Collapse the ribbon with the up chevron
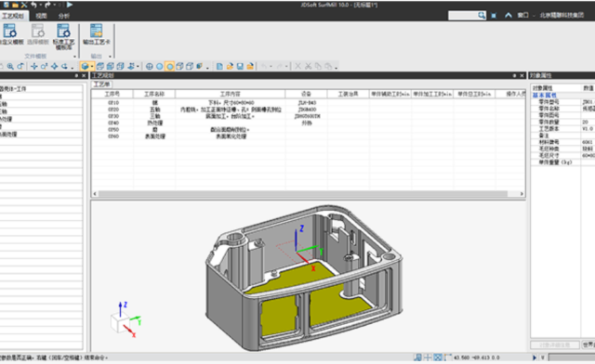Viewport: 595px width, 364px height. [509, 15]
